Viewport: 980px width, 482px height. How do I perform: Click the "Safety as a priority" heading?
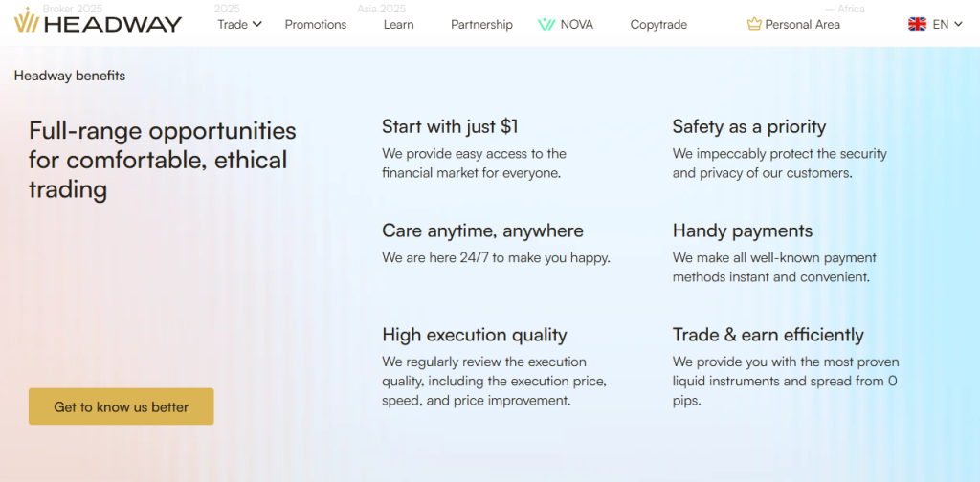point(748,126)
